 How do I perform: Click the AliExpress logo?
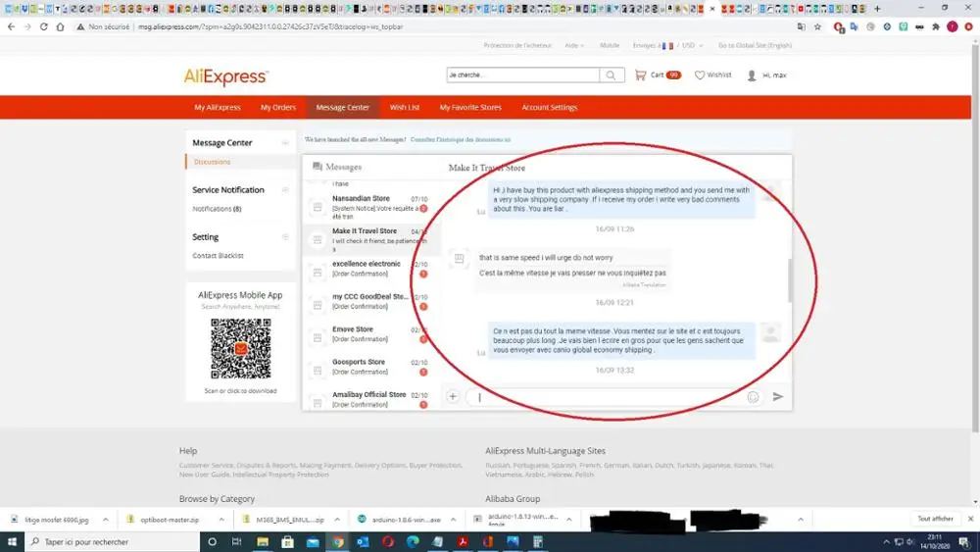(x=225, y=76)
